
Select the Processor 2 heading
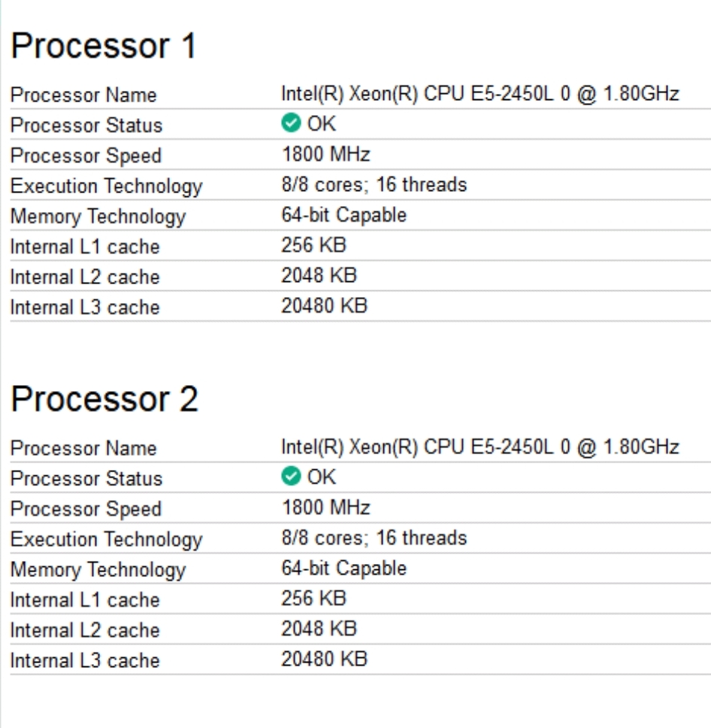point(105,399)
